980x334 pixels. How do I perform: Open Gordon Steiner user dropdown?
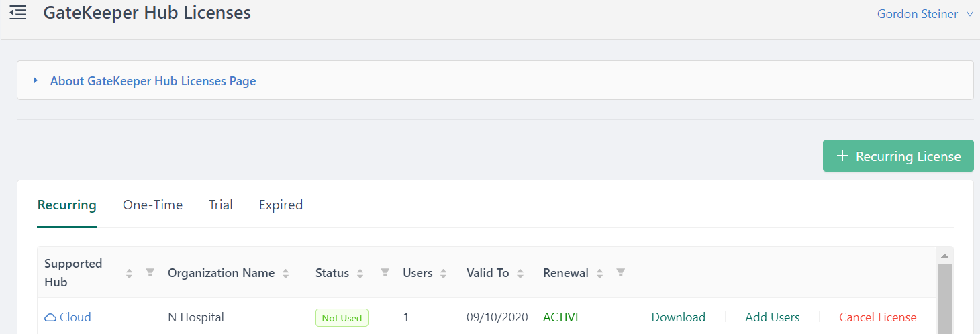(x=924, y=14)
